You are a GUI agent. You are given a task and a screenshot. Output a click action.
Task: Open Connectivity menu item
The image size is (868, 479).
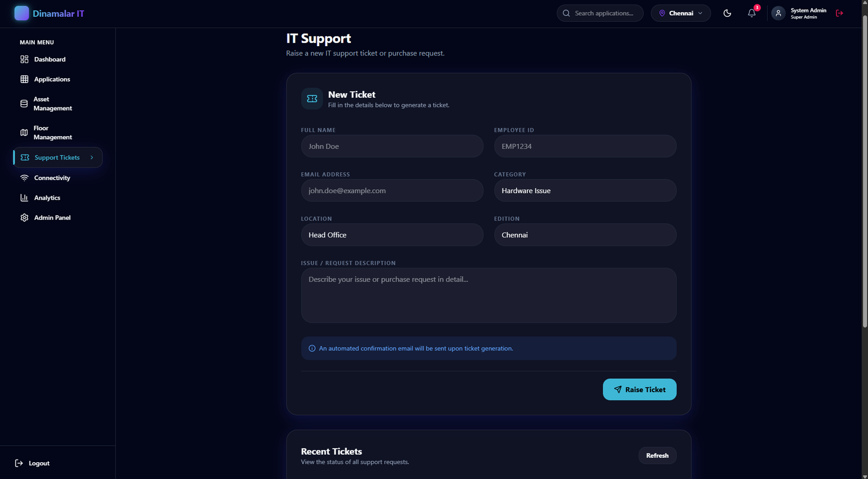point(58,178)
